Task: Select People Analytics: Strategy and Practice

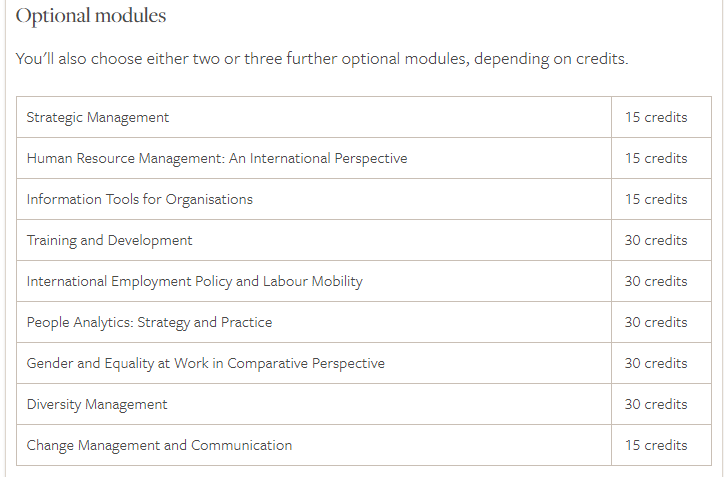Action: (x=150, y=322)
